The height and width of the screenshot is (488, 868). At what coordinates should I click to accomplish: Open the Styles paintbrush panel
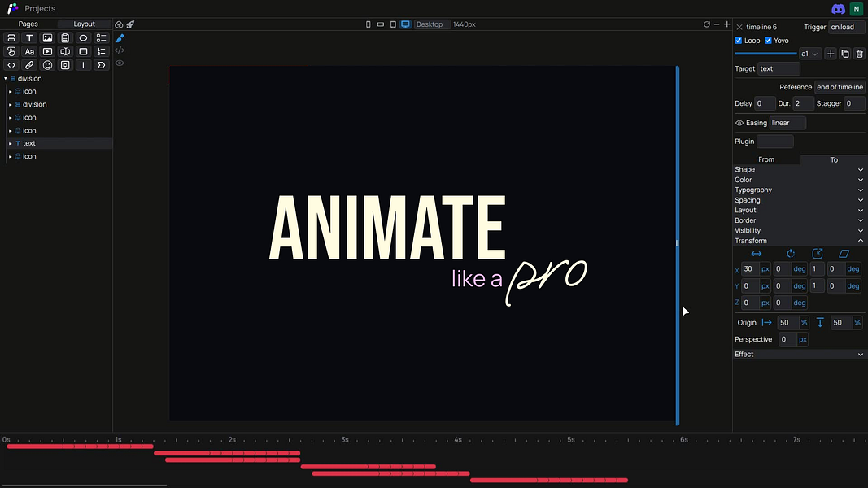(119, 37)
